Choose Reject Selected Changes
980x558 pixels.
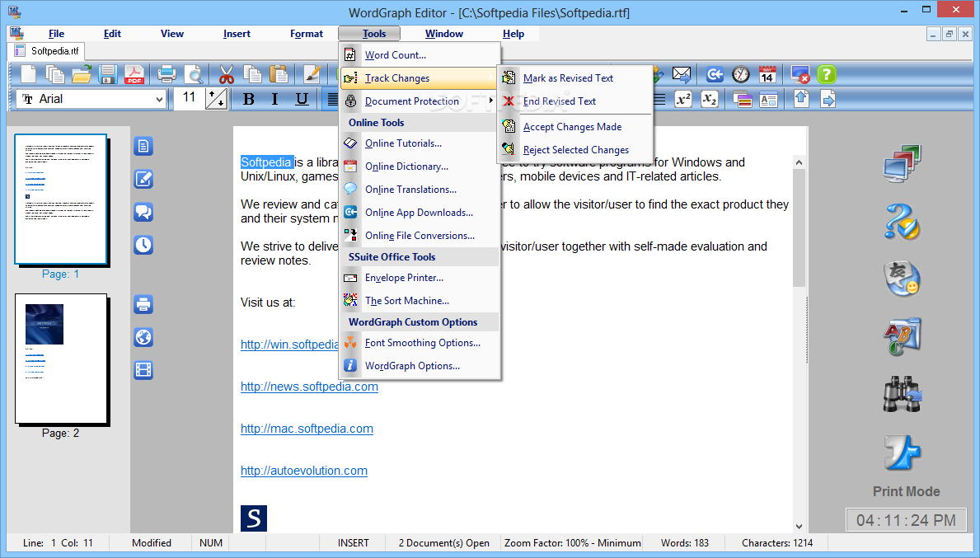tap(575, 150)
